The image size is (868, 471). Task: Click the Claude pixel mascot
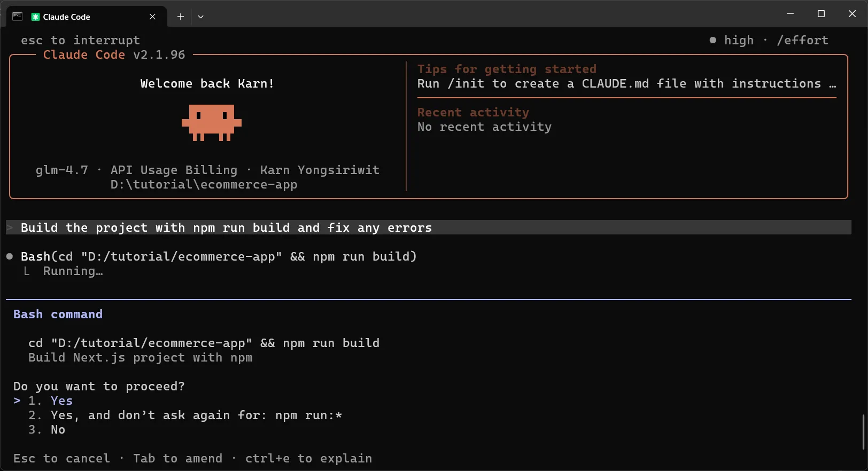[x=212, y=122]
